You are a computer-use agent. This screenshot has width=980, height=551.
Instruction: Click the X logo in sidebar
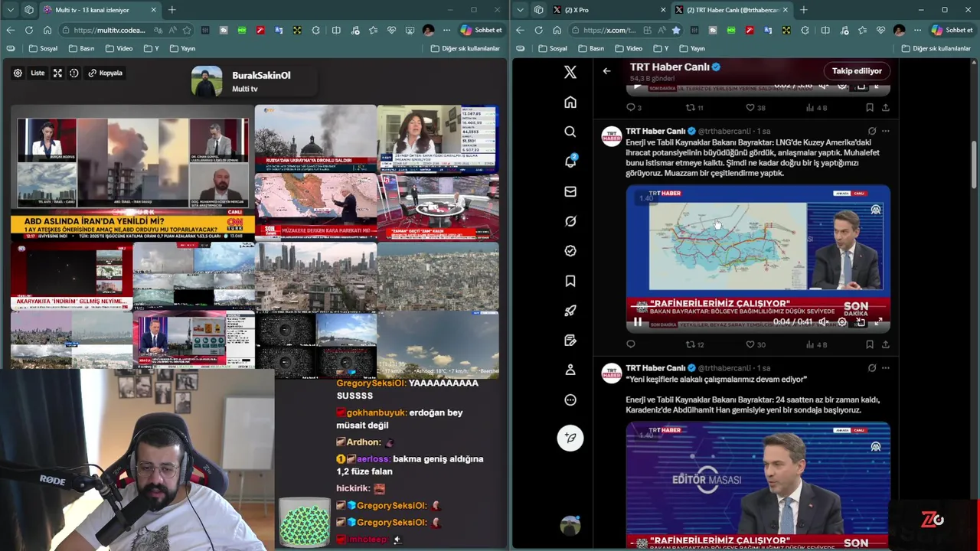570,72
